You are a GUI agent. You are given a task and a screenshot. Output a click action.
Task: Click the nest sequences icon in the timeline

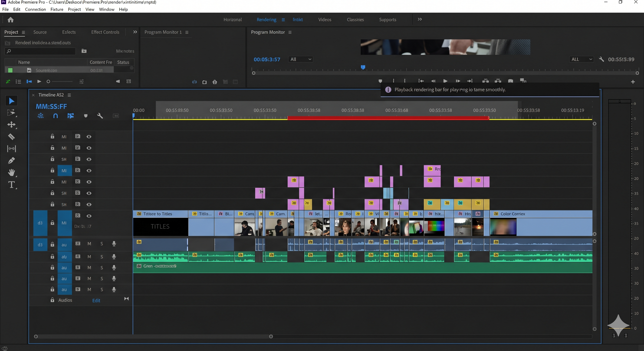pos(40,116)
